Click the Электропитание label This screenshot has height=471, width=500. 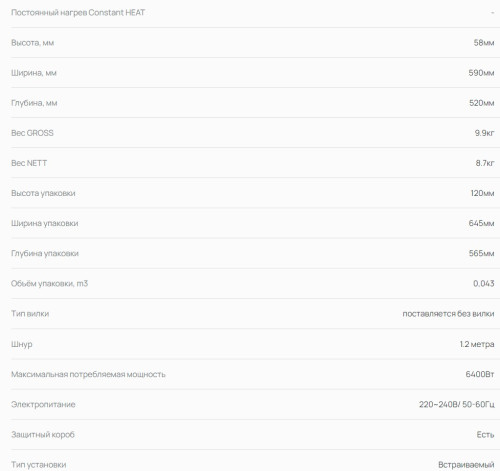click(x=43, y=404)
